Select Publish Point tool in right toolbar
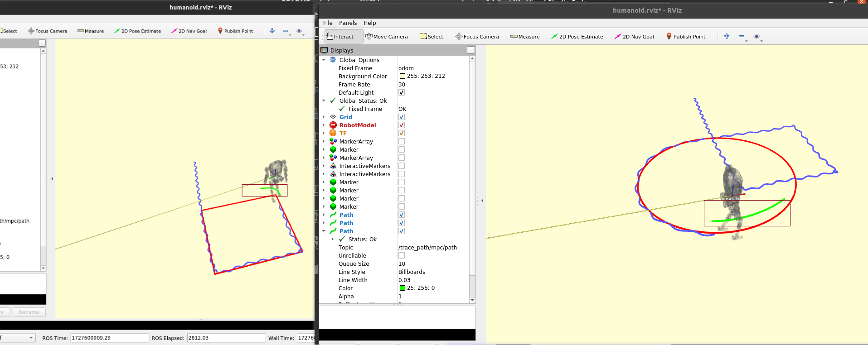Image resolution: width=868 pixels, height=345 pixels. pyautogui.click(x=686, y=37)
